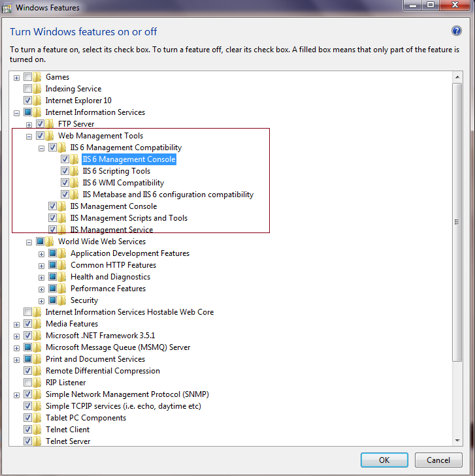
Task: Click the Indexing Service folder icon
Action: tap(37, 89)
